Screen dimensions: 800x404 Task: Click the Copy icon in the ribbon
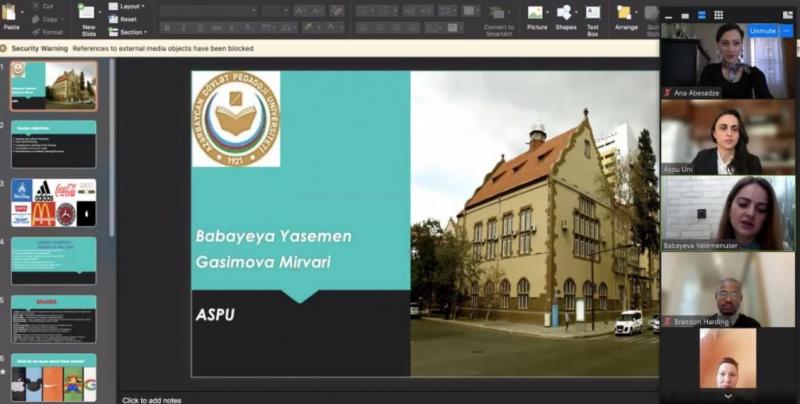coord(35,19)
